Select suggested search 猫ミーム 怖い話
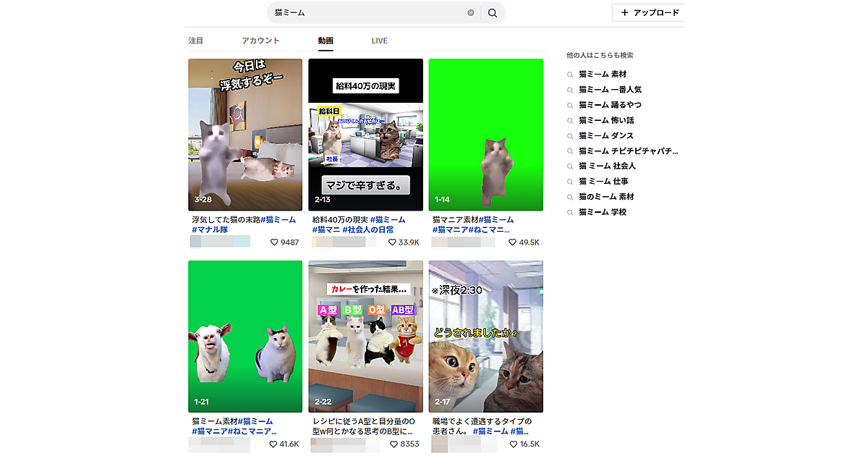The width and height of the screenshot is (868, 456). pos(605,121)
